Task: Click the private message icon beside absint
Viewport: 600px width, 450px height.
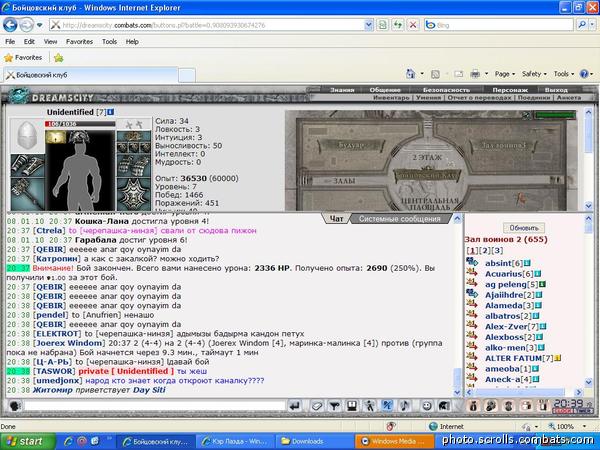Action: click(x=472, y=262)
